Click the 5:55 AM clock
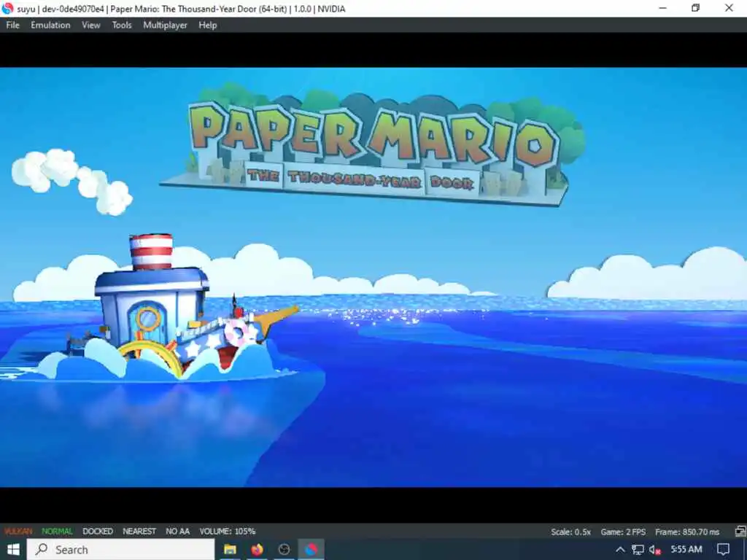Viewport: 747px width, 560px height. (x=686, y=550)
